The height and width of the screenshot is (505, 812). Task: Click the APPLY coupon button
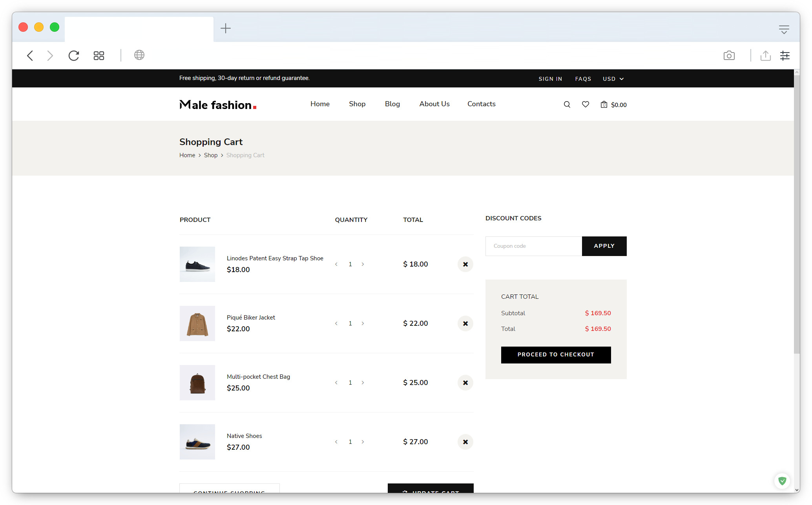click(x=604, y=246)
